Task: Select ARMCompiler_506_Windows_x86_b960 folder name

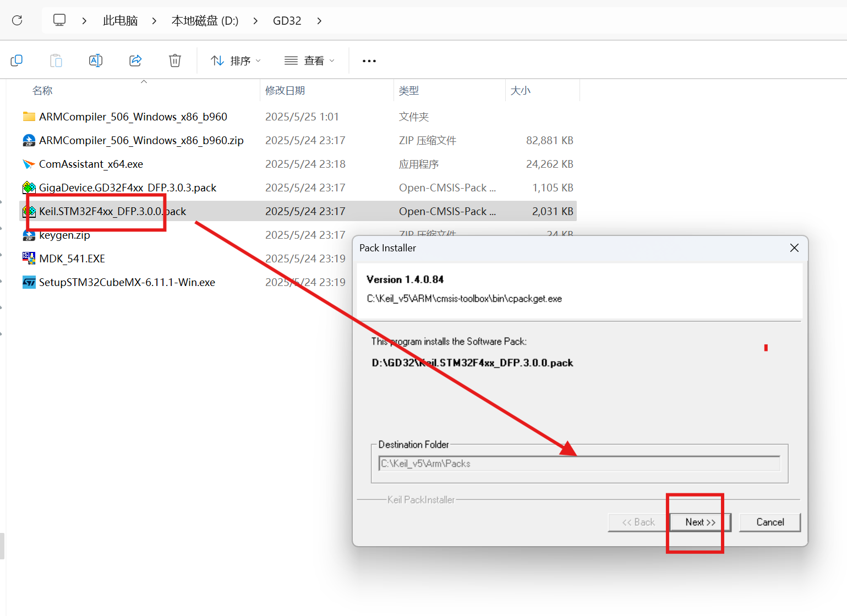Action: (x=133, y=117)
